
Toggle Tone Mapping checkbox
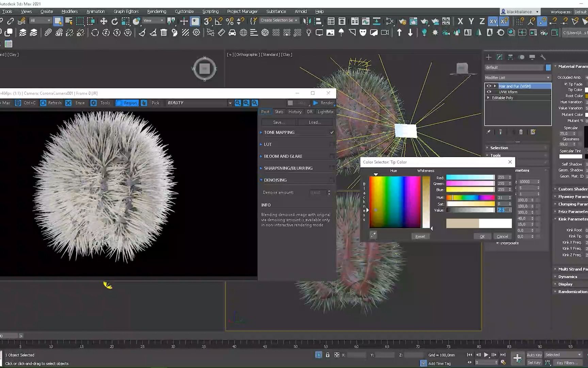click(x=332, y=132)
